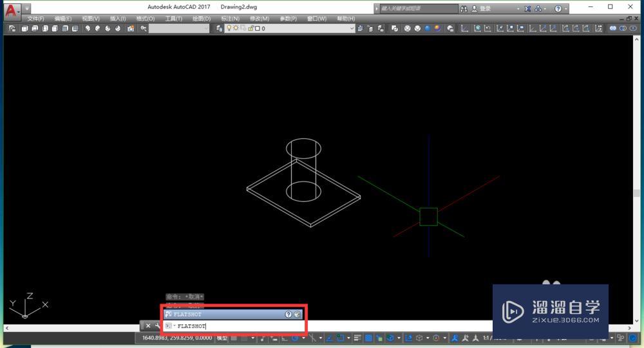
Task: Open the 格式(O) menu
Action: click(146, 19)
